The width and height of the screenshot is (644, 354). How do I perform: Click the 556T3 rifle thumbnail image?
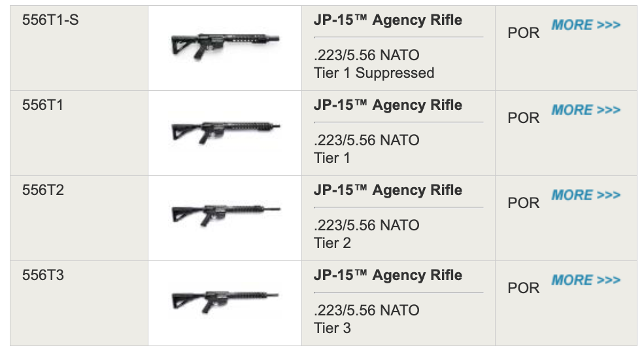(225, 301)
